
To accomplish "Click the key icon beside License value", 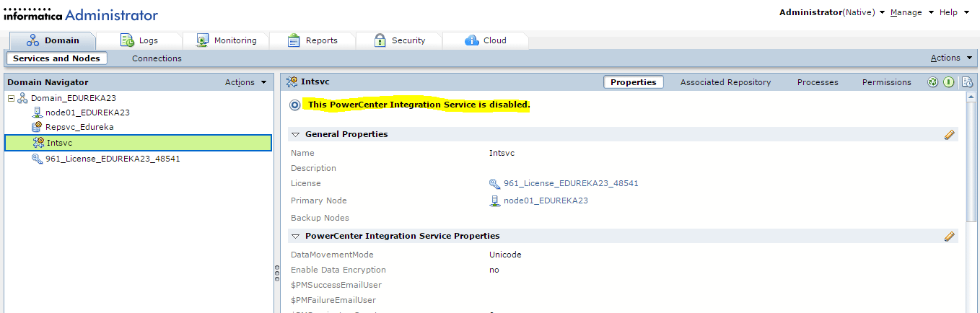I will pyautogui.click(x=494, y=183).
